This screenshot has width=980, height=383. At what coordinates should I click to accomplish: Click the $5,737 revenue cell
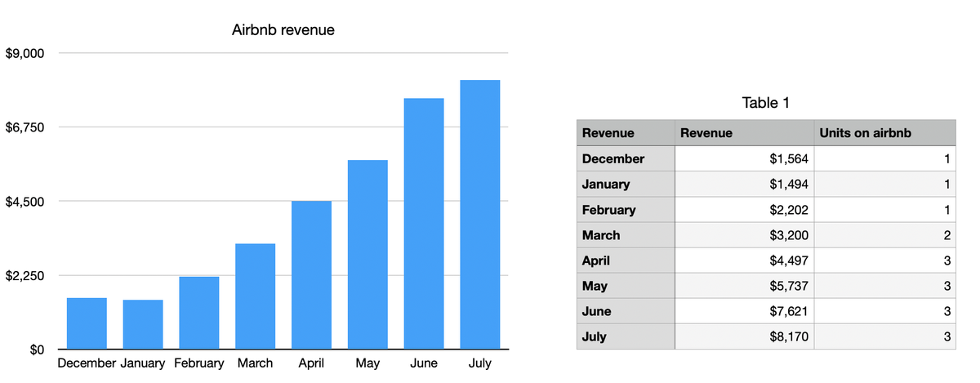(745, 286)
